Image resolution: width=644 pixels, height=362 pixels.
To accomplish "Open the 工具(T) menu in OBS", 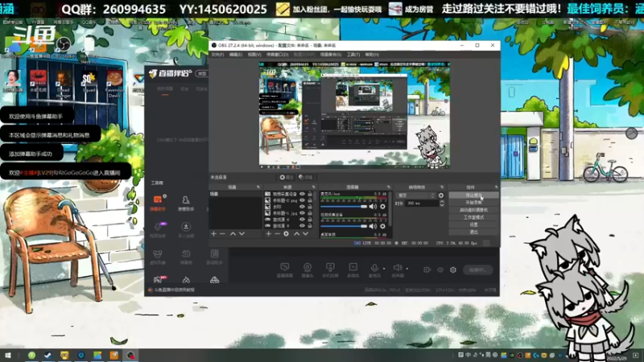I will pos(353,55).
